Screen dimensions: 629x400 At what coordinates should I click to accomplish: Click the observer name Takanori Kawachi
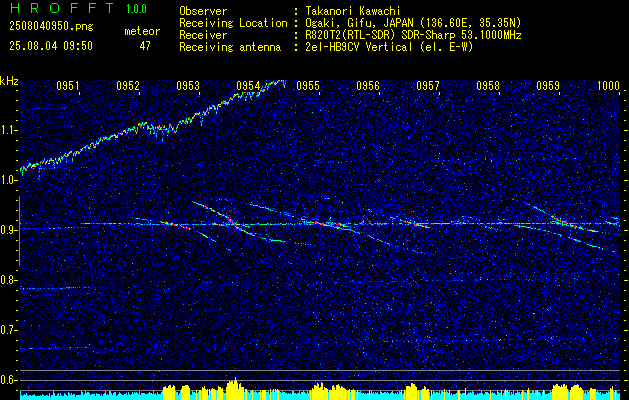click(353, 11)
